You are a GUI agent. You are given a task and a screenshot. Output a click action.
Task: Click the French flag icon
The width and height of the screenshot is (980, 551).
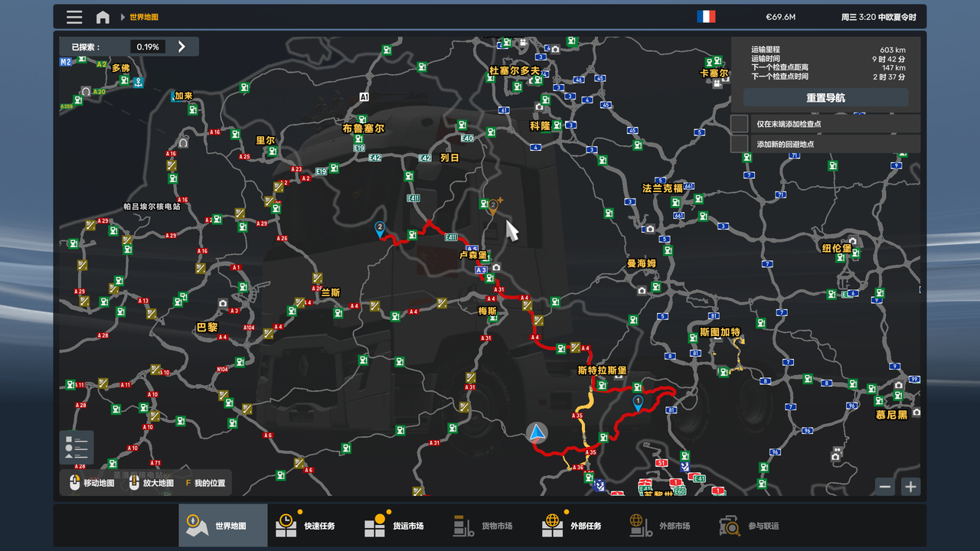coord(706,17)
